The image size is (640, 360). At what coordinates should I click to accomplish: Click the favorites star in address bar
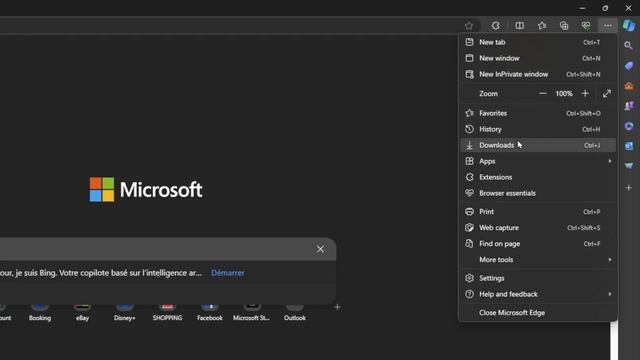tap(469, 26)
